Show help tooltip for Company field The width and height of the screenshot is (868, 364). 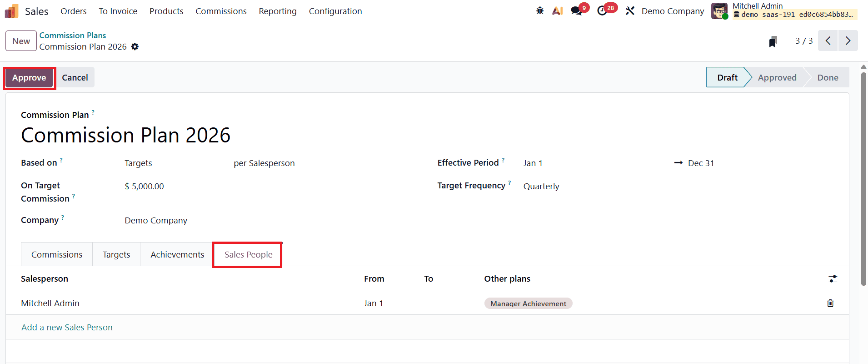(x=63, y=217)
